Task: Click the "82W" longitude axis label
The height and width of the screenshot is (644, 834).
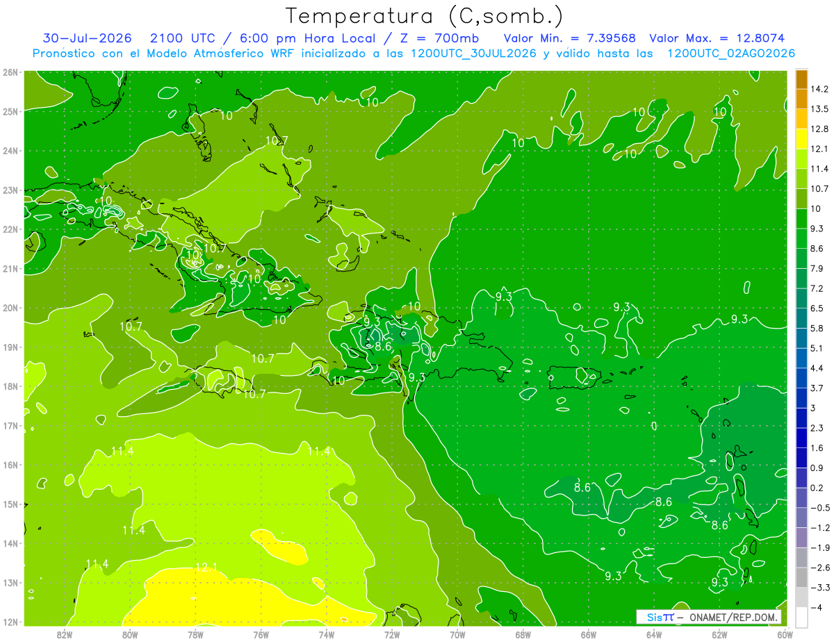Action: (64, 634)
